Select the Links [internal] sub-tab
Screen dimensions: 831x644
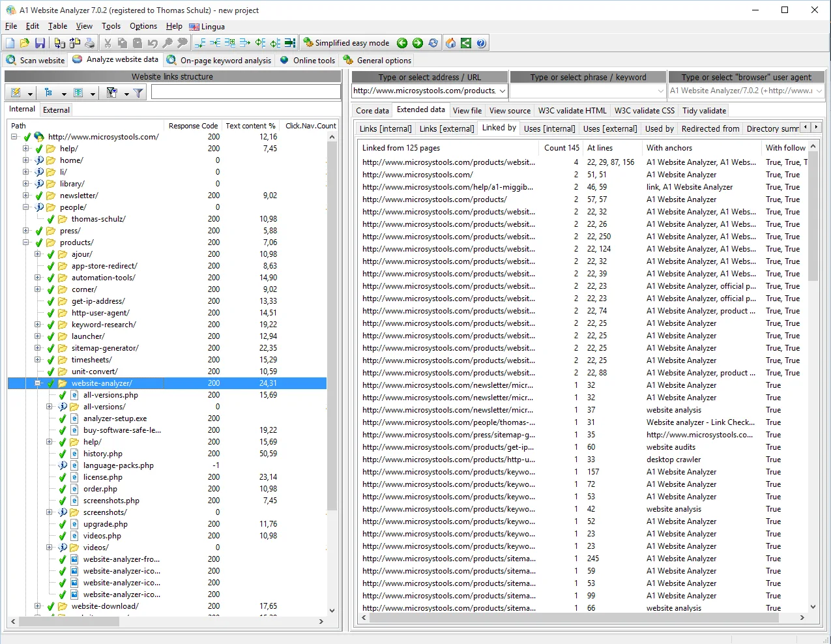pyautogui.click(x=386, y=128)
